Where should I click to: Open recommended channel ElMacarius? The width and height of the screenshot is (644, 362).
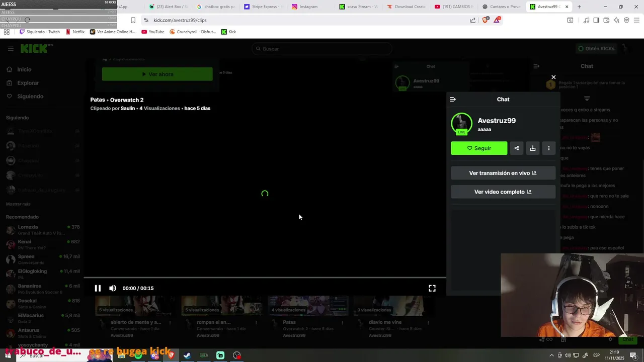[42, 318]
